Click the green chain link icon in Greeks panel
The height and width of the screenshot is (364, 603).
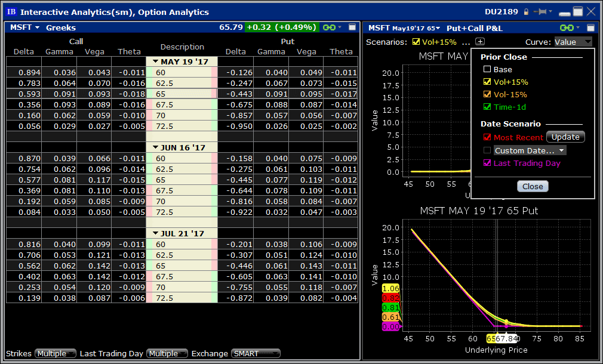[x=329, y=27]
